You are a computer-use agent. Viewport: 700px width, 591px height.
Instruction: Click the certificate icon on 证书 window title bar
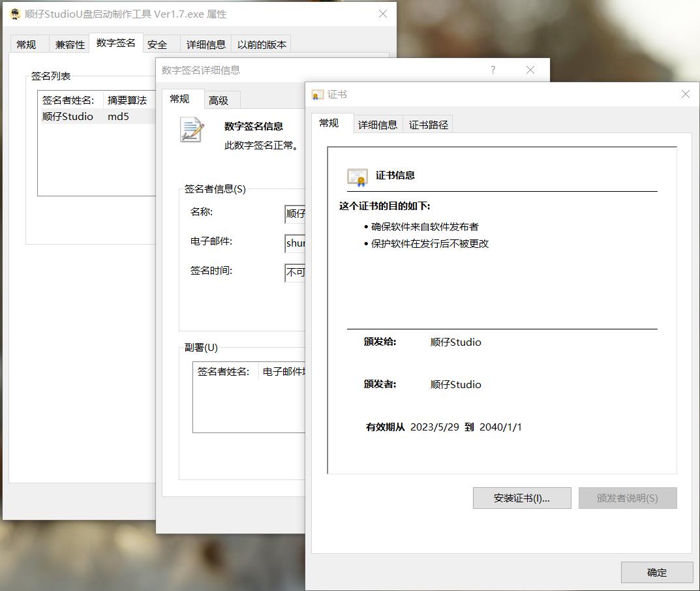coord(317,94)
